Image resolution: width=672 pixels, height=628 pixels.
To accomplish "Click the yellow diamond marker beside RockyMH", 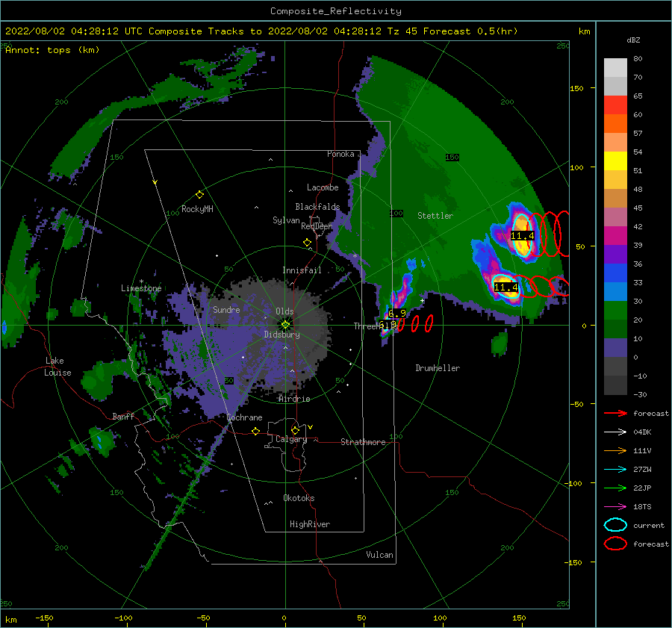I will click(199, 195).
